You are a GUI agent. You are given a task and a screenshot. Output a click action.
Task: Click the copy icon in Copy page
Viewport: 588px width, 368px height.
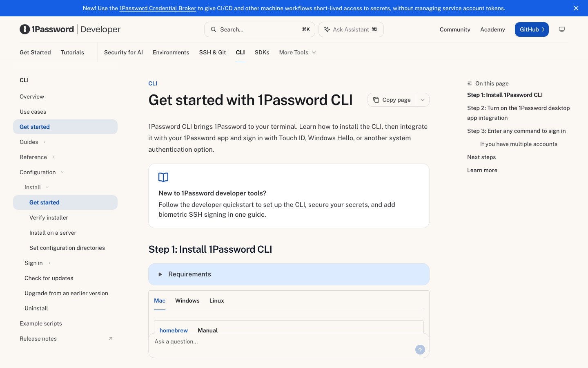click(376, 100)
